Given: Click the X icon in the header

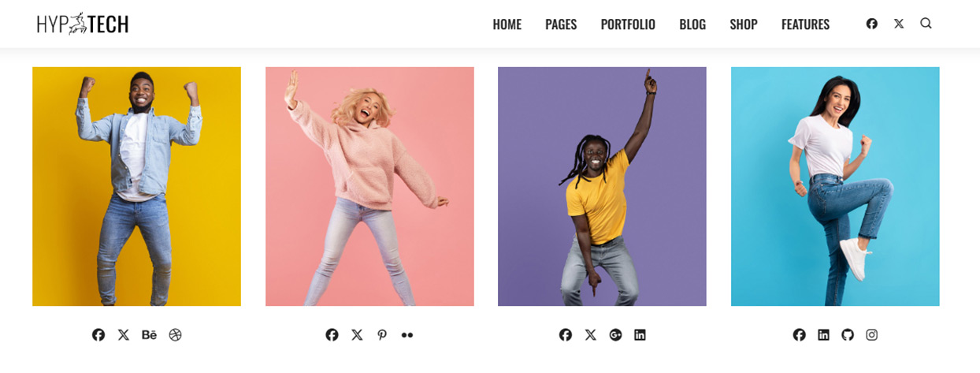Looking at the screenshot, I should coord(899,24).
